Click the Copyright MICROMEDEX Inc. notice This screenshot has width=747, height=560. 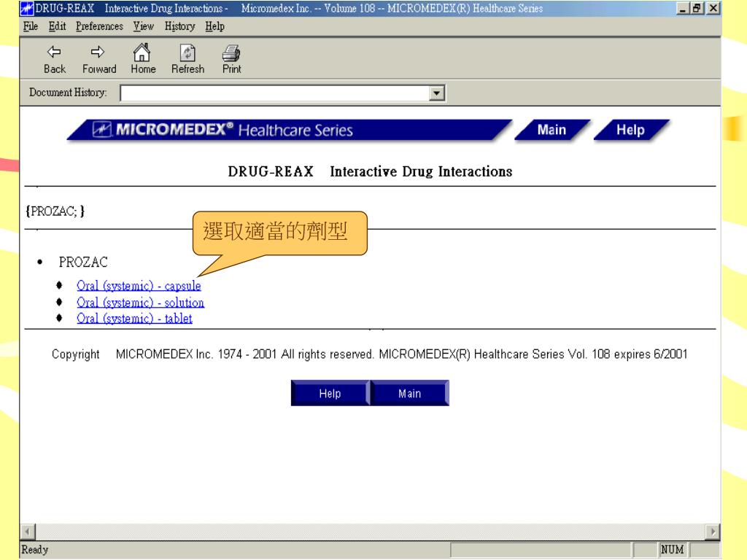(x=369, y=354)
